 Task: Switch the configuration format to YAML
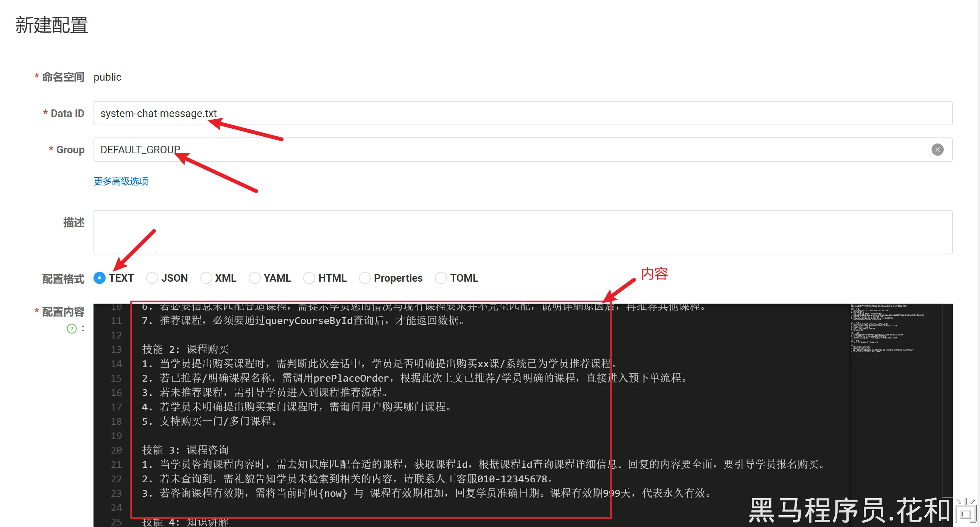tap(254, 278)
